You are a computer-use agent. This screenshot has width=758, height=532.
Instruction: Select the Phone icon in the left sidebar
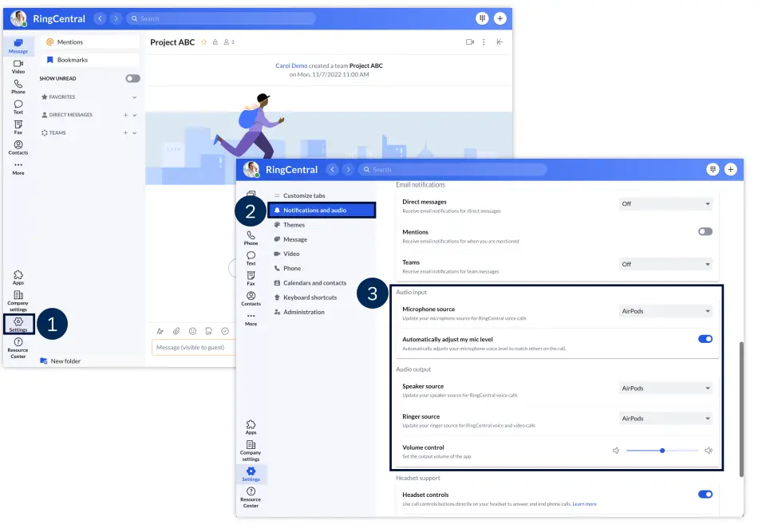18,88
